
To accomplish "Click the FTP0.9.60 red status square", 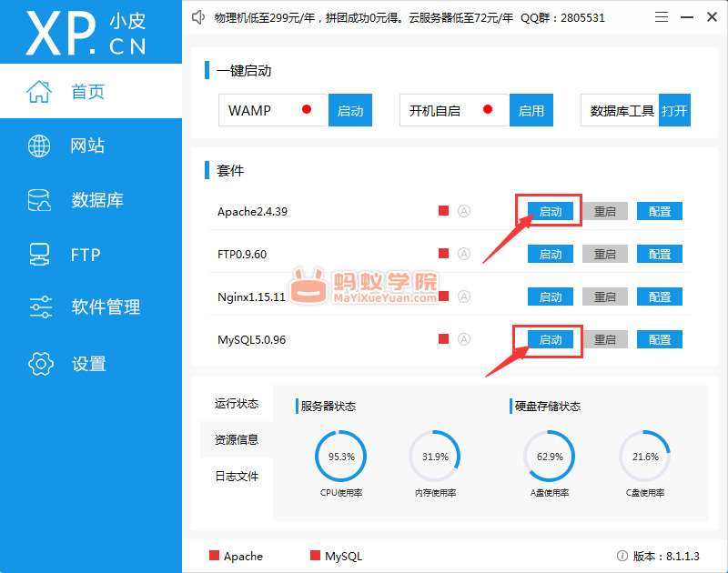I will [x=443, y=254].
